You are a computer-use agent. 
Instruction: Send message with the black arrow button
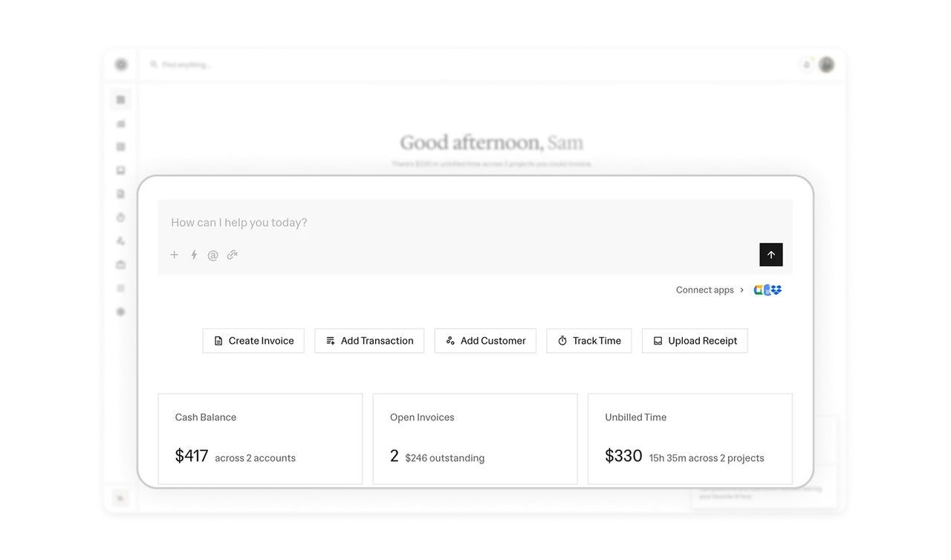coord(771,255)
